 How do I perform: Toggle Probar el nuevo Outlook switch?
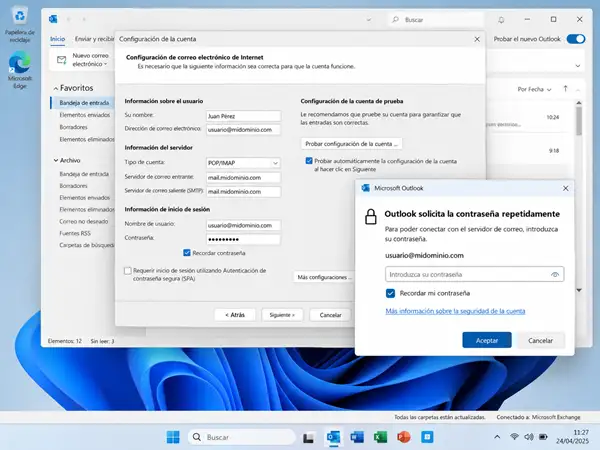(x=576, y=39)
